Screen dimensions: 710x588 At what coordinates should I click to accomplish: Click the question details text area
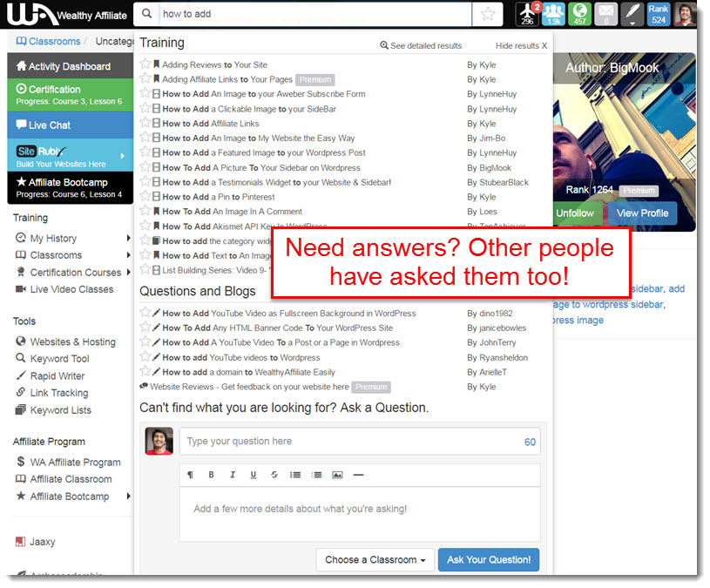[x=360, y=514]
